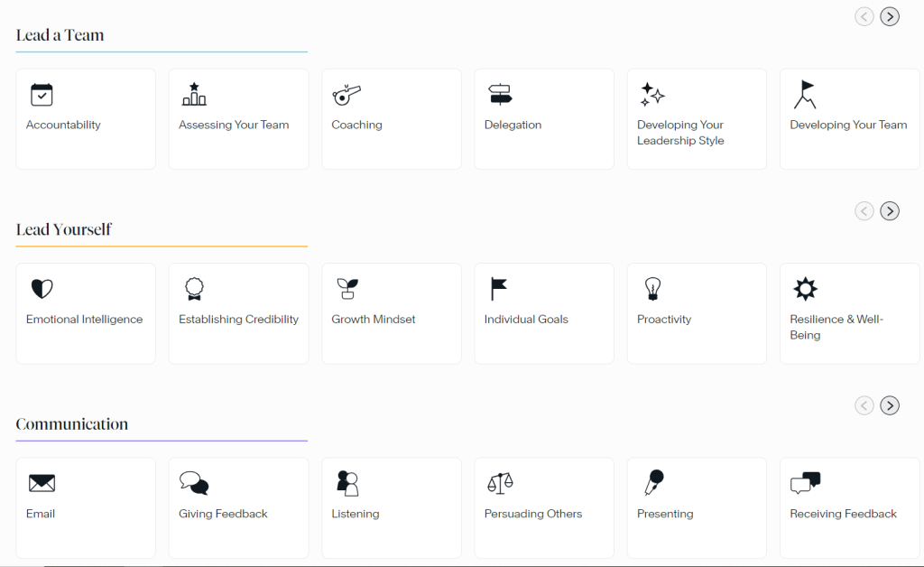Select the Developing Your Team card
924x567 pixels.
click(849, 119)
